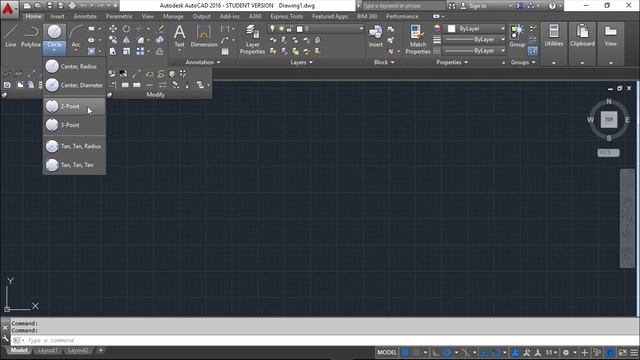Click Sign In button in title bar
Screen dimensions: 640x360
pos(473,6)
